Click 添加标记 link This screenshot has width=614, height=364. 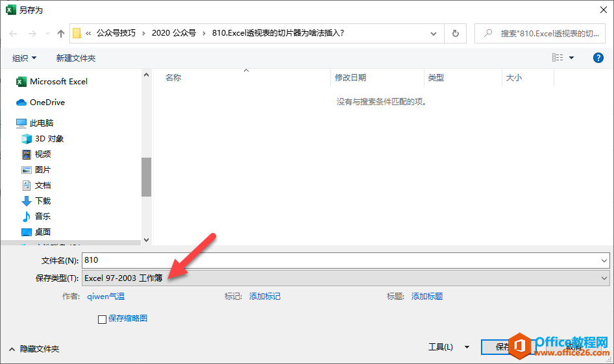(x=265, y=297)
